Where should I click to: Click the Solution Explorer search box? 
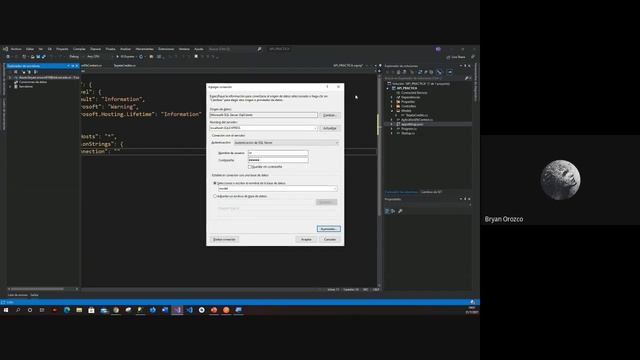[x=424, y=78]
